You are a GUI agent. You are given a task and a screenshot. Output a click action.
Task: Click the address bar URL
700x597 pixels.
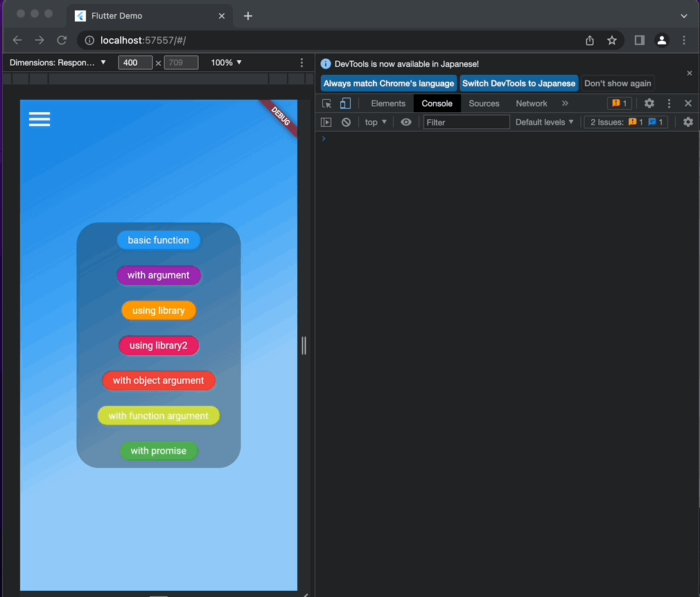click(143, 41)
